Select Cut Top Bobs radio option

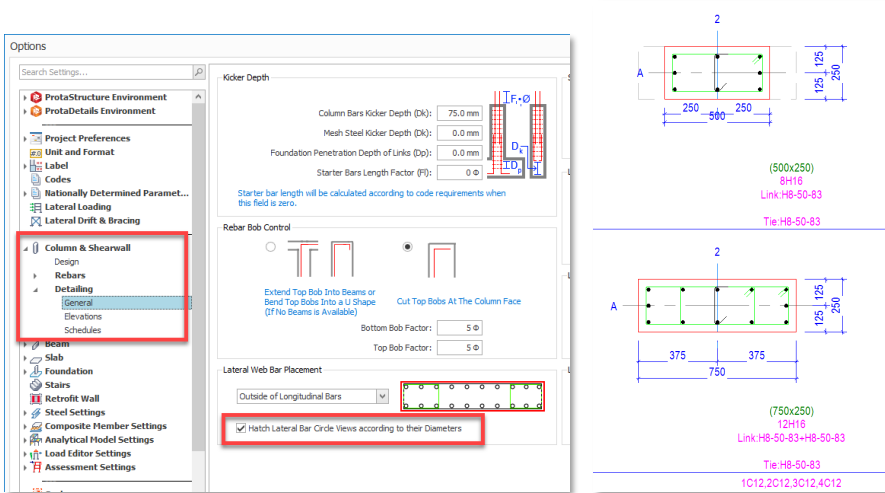(408, 247)
